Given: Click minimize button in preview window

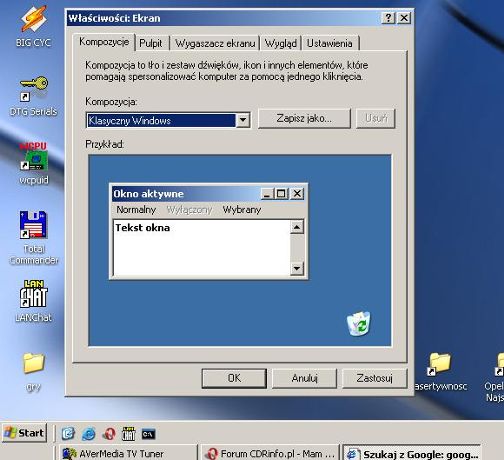Looking at the screenshot, I should (x=267, y=194).
